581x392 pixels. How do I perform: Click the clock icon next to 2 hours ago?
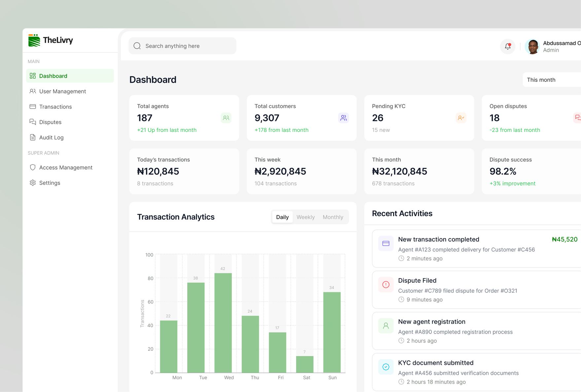[401, 341]
